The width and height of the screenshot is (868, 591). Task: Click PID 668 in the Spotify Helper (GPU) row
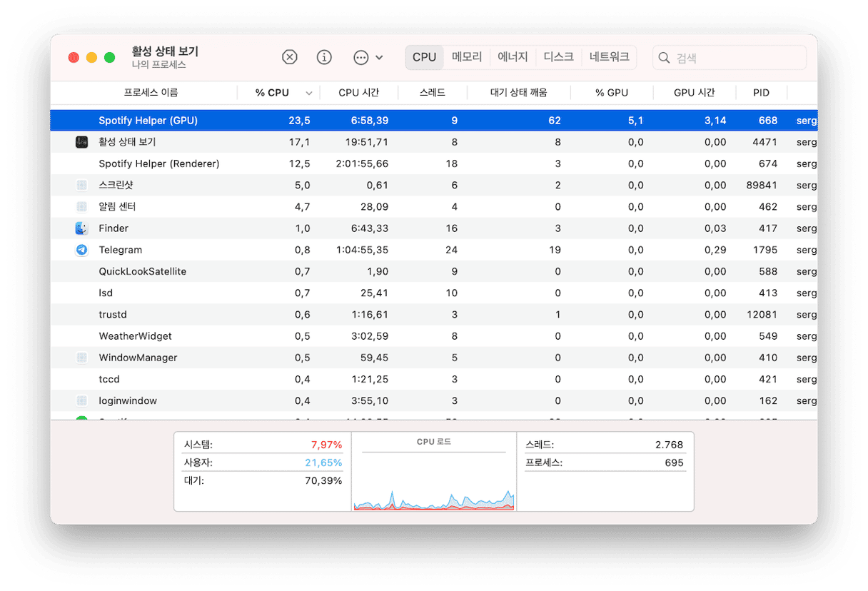click(x=768, y=121)
